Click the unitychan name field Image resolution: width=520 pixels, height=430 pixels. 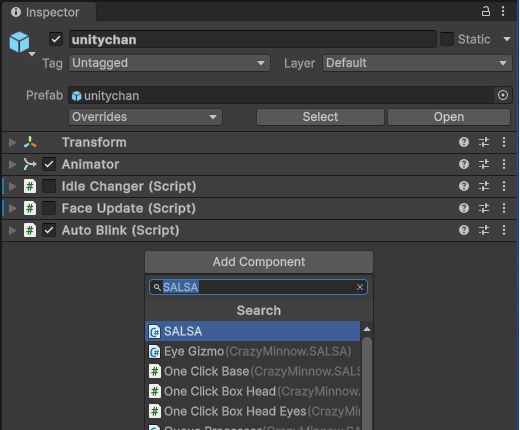[x=253, y=39]
